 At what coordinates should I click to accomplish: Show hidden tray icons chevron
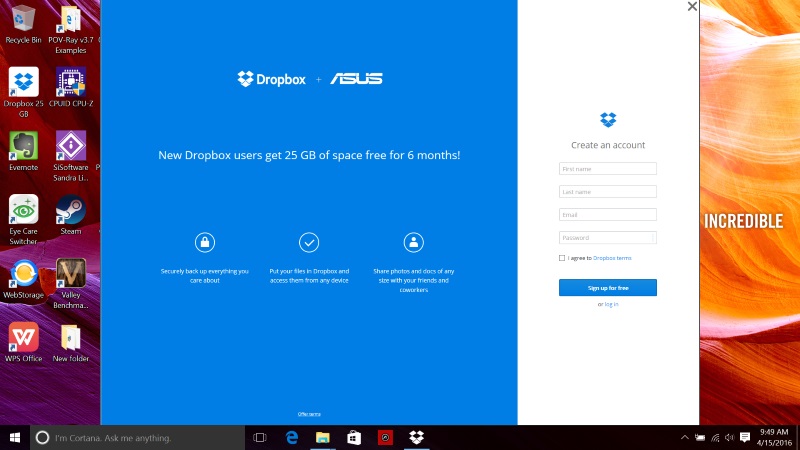click(685, 438)
